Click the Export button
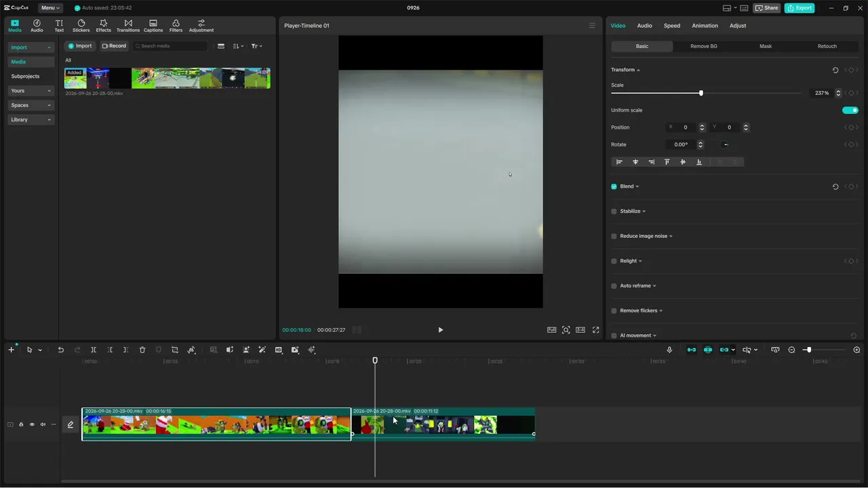The height and width of the screenshot is (488, 868). pos(800,8)
